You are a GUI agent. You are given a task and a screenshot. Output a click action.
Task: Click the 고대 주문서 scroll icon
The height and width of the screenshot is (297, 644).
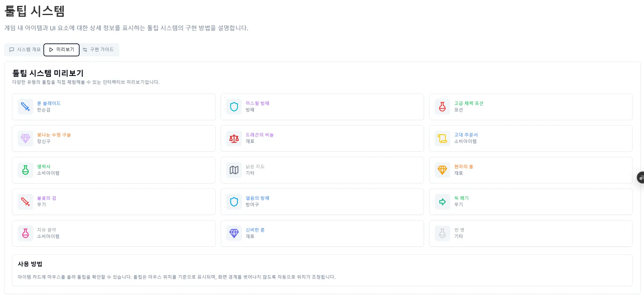[x=442, y=138]
